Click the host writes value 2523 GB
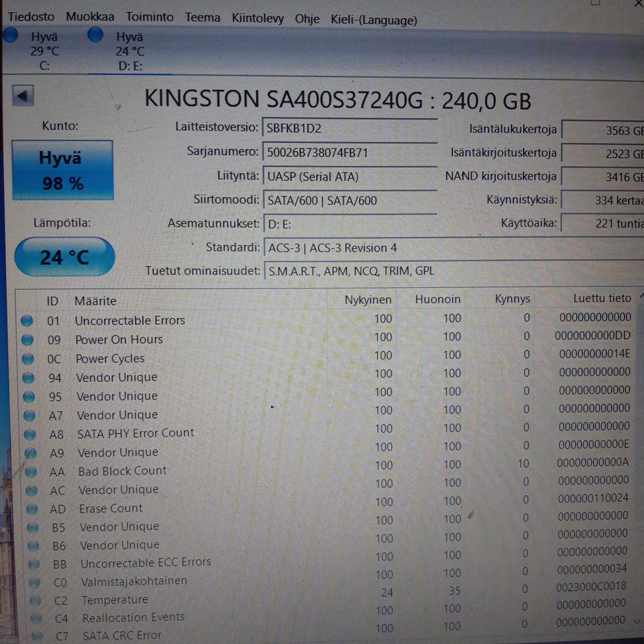This screenshot has width=644, height=644. (602, 153)
